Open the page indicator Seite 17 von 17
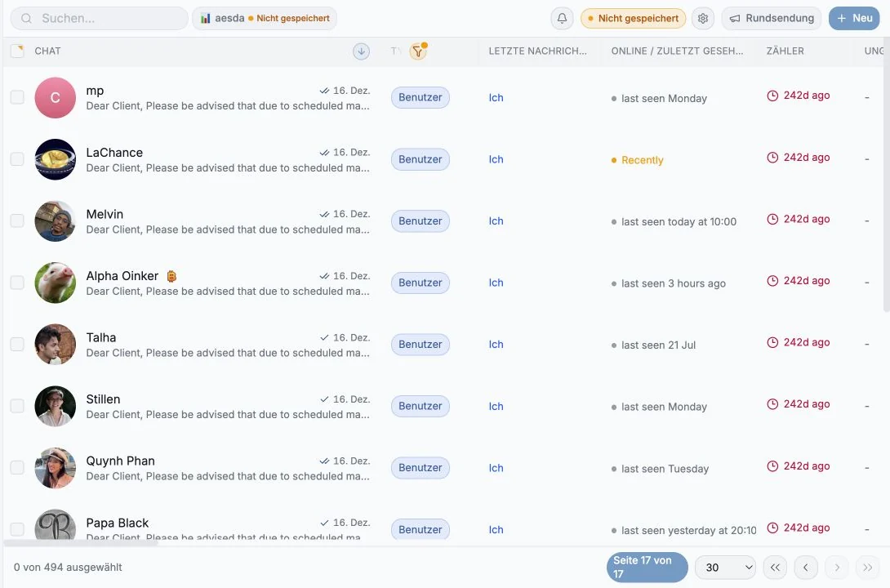The image size is (890, 588). pyautogui.click(x=647, y=567)
